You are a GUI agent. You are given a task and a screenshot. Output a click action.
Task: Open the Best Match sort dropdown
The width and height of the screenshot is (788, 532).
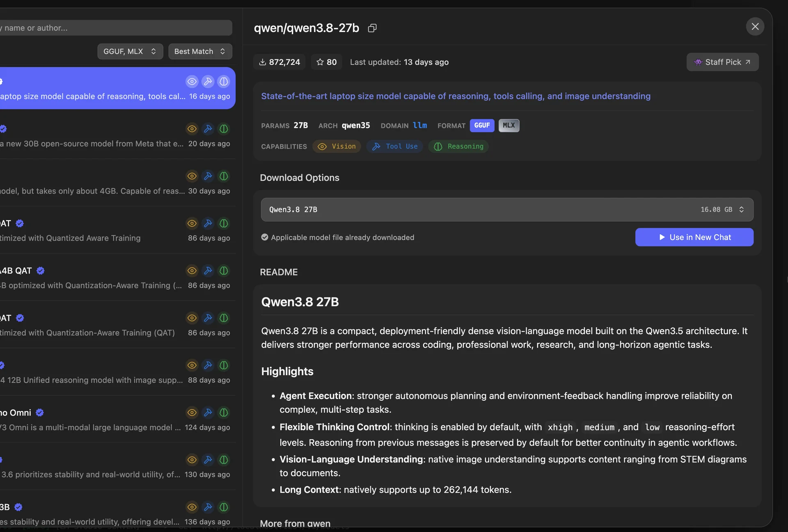tap(200, 51)
